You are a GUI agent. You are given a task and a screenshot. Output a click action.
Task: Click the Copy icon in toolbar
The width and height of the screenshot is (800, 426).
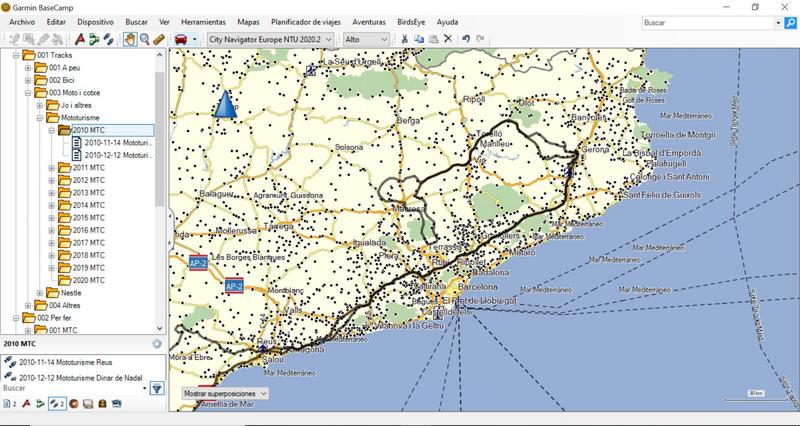tap(419, 39)
